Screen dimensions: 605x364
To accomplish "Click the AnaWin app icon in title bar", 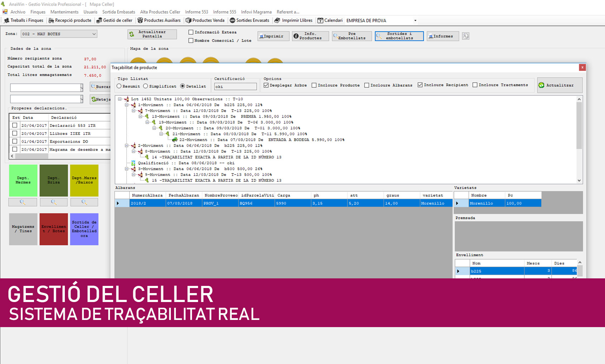I will tap(4, 4).
